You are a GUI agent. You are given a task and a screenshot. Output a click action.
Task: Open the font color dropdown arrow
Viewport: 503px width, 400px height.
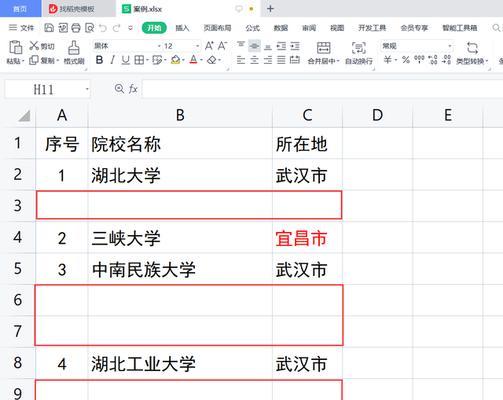[202, 60]
